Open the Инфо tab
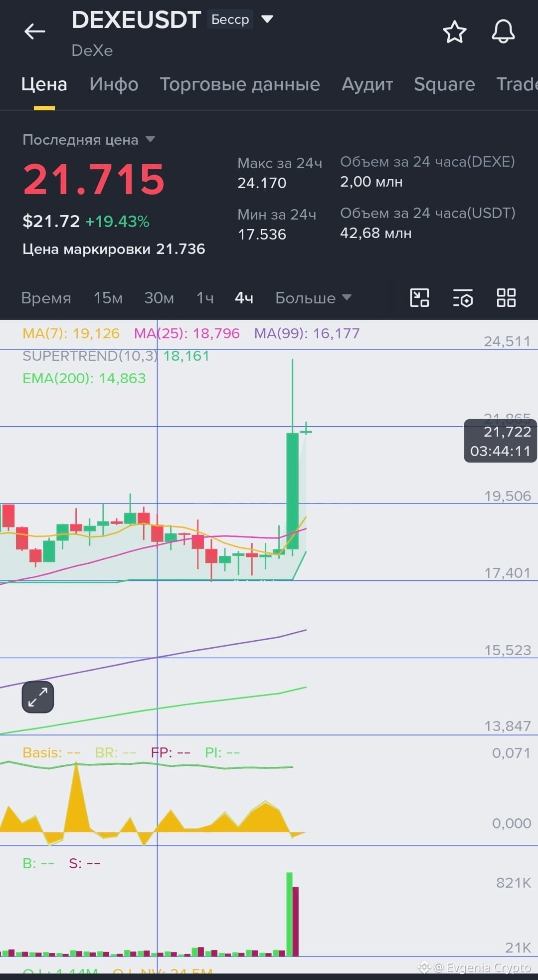This screenshot has height=980, width=538. point(114,84)
